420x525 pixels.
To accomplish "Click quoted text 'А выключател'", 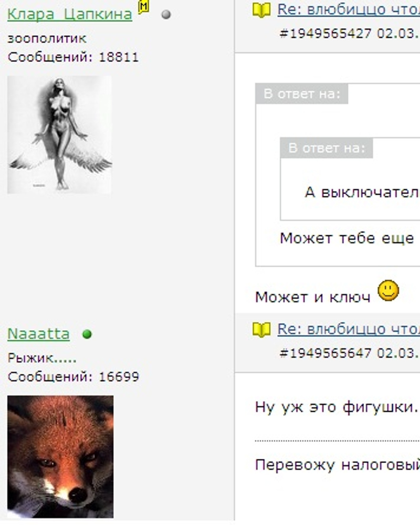I will 362,193.
